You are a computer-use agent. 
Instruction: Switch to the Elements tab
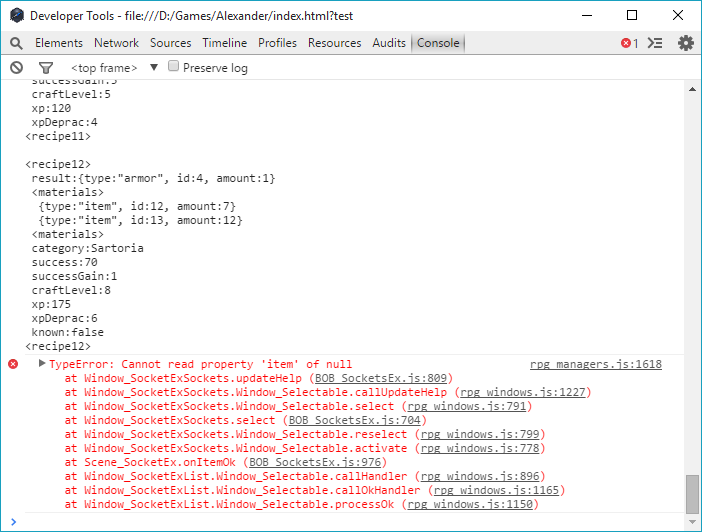(x=59, y=43)
